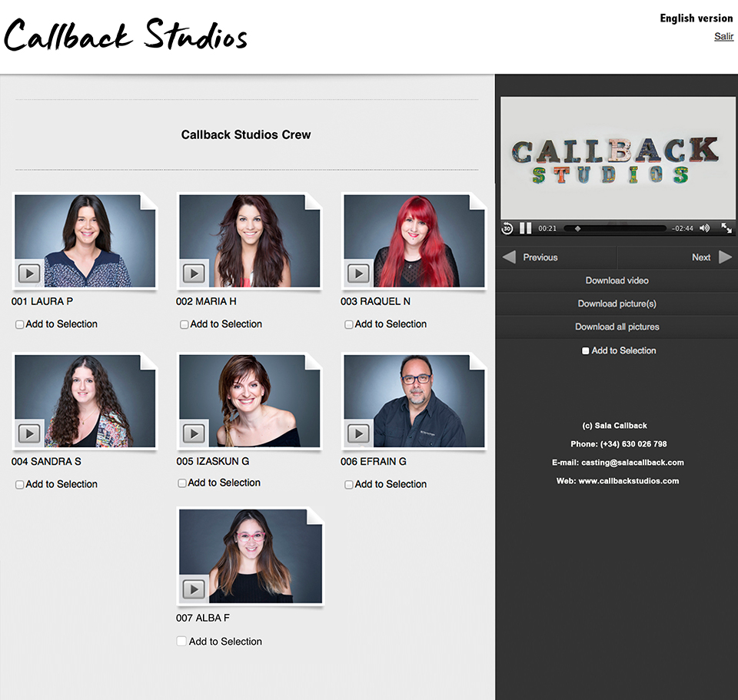The height and width of the screenshot is (700, 738).
Task: Check Add to Selection for LAURA P
Action: coord(19,324)
